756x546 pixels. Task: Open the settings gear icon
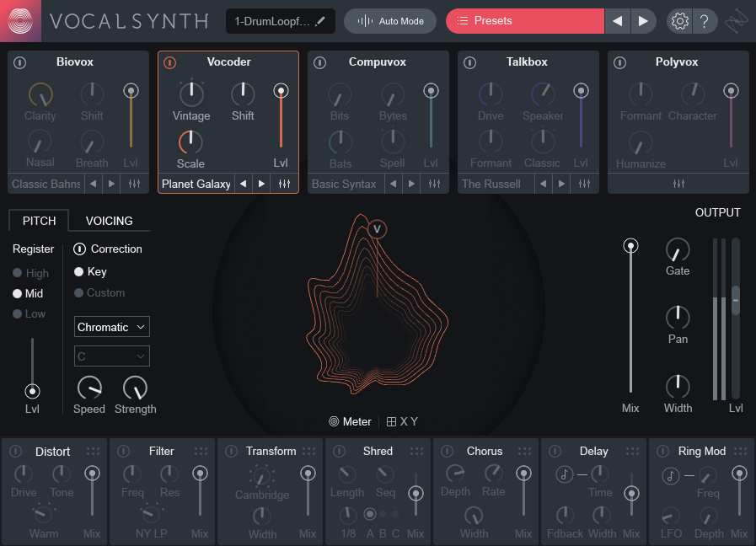tap(680, 21)
